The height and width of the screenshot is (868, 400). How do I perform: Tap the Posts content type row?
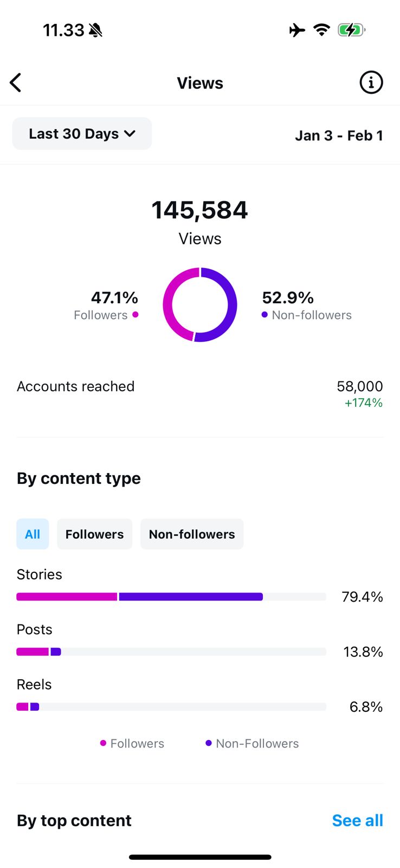click(x=35, y=629)
